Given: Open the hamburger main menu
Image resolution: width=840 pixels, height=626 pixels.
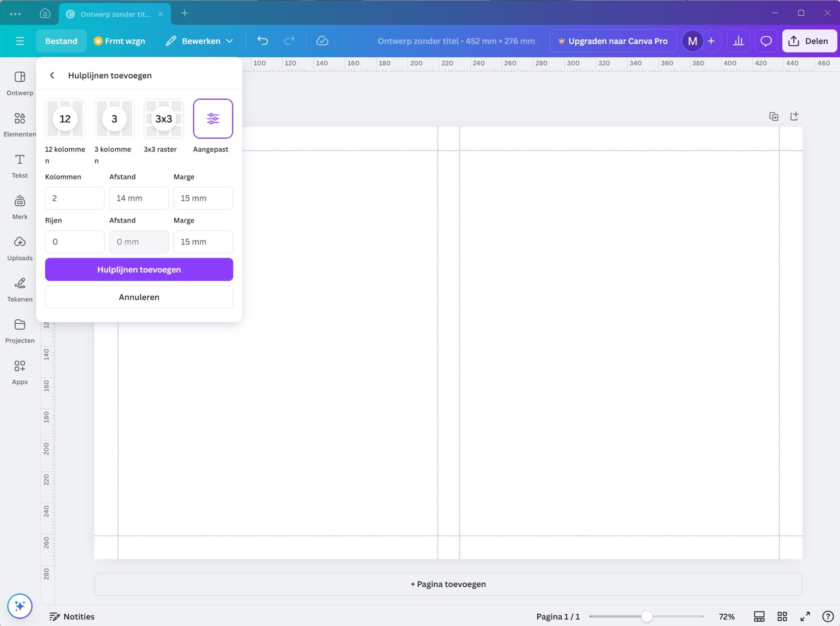Looking at the screenshot, I should [x=20, y=41].
